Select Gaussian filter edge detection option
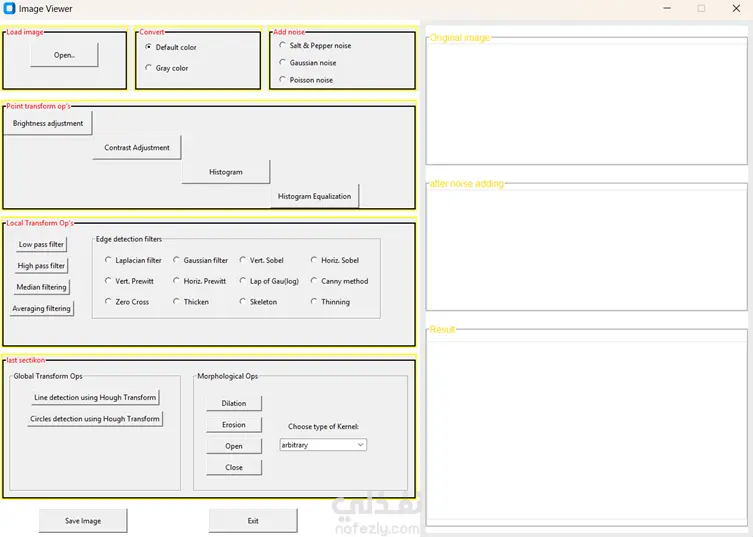This screenshot has width=753, height=537. [x=176, y=259]
